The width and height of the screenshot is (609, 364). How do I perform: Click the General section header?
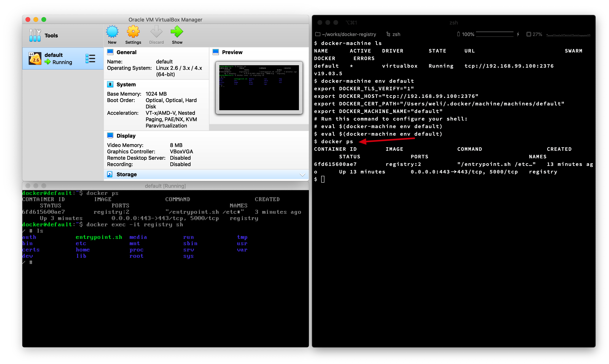click(x=126, y=52)
